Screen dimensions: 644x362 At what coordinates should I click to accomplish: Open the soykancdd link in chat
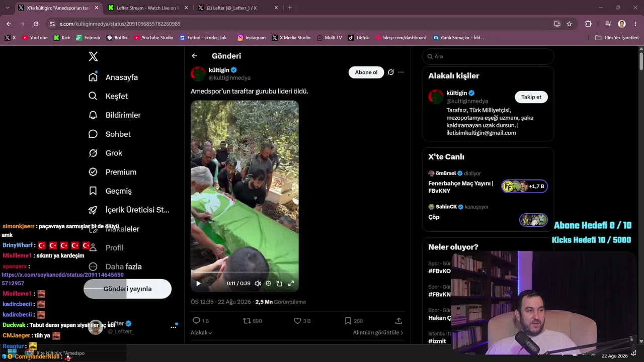(62, 279)
